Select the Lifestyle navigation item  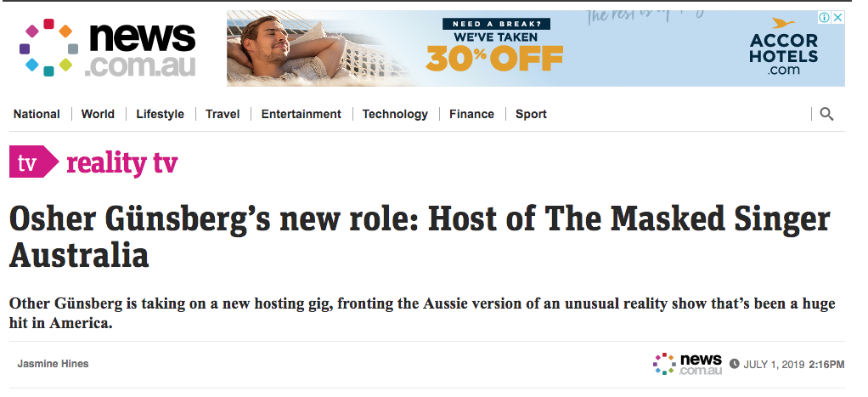(x=160, y=114)
